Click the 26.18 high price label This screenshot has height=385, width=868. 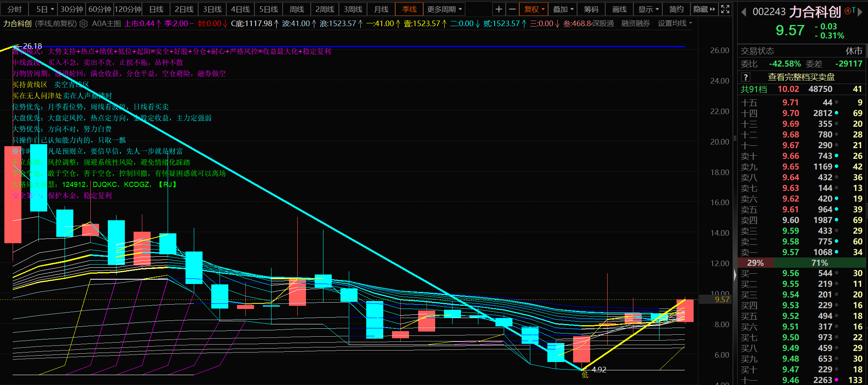tap(32, 46)
